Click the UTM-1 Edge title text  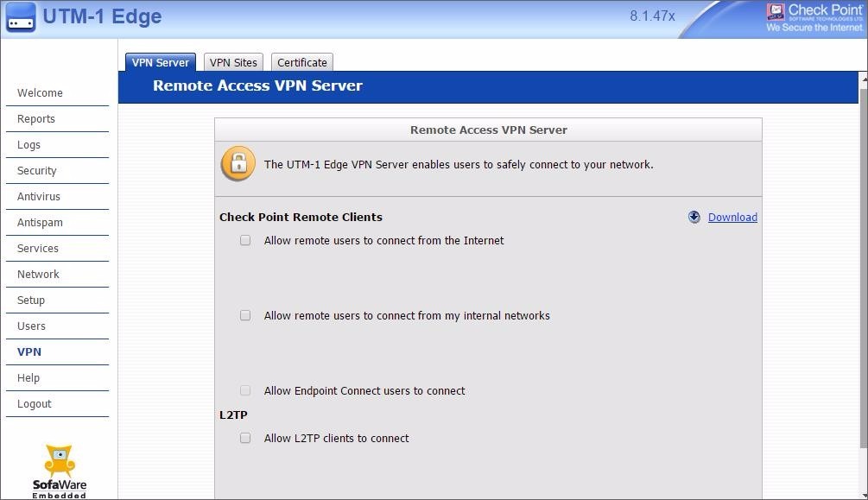coord(102,16)
